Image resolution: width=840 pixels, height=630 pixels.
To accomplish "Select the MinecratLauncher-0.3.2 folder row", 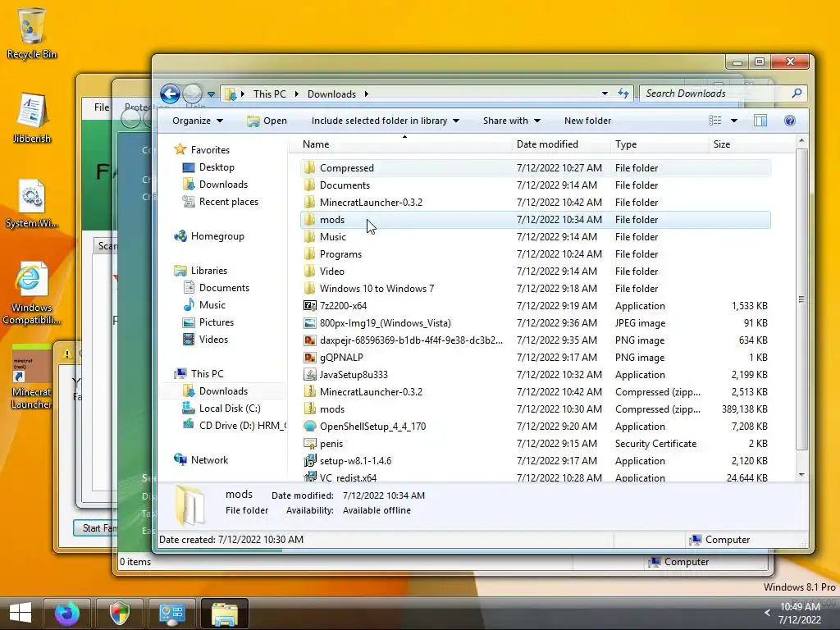I will click(x=535, y=202).
